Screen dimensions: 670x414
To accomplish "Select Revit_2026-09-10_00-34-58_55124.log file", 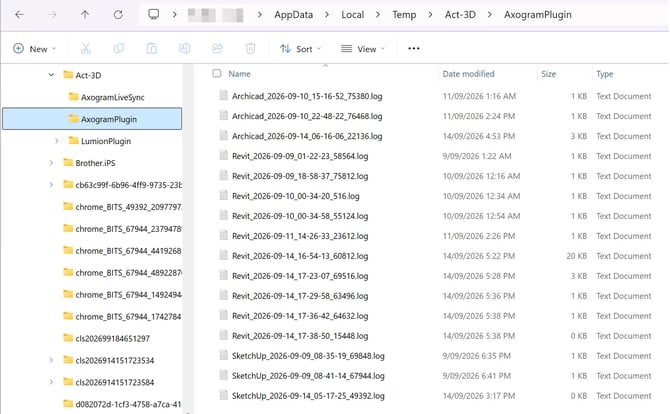I will click(x=300, y=216).
